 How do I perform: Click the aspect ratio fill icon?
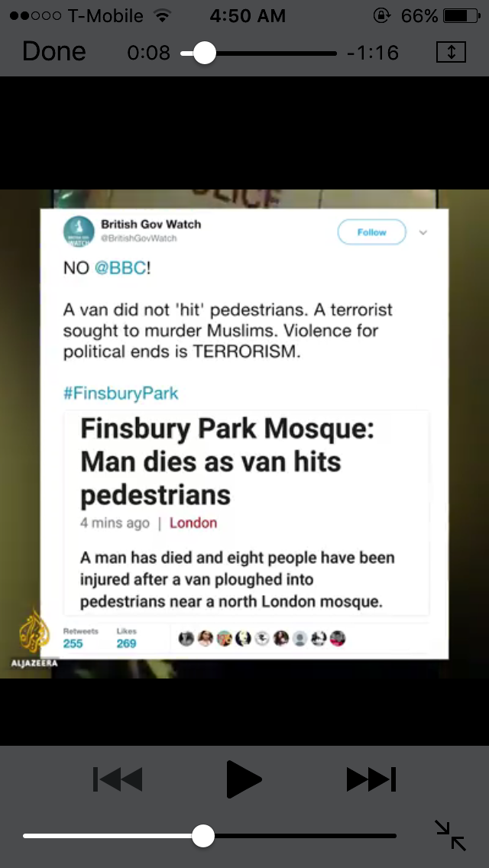[x=451, y=53]
